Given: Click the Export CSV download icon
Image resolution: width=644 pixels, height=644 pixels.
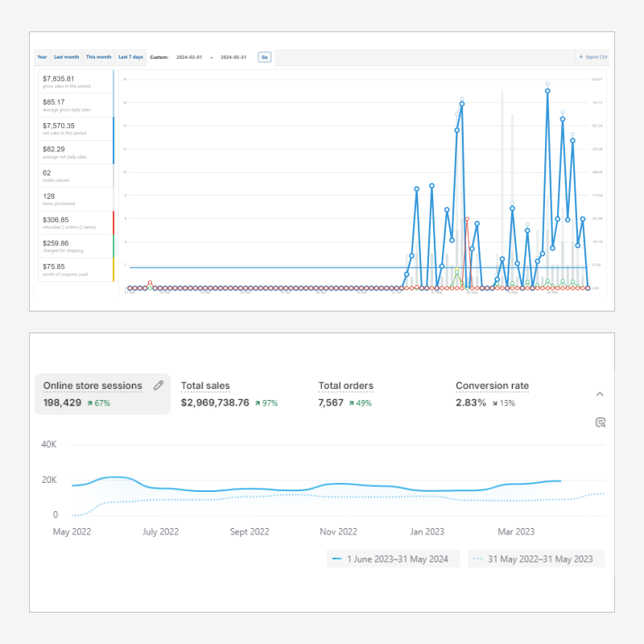Looking at the screenshot, I should click(580, 57).
